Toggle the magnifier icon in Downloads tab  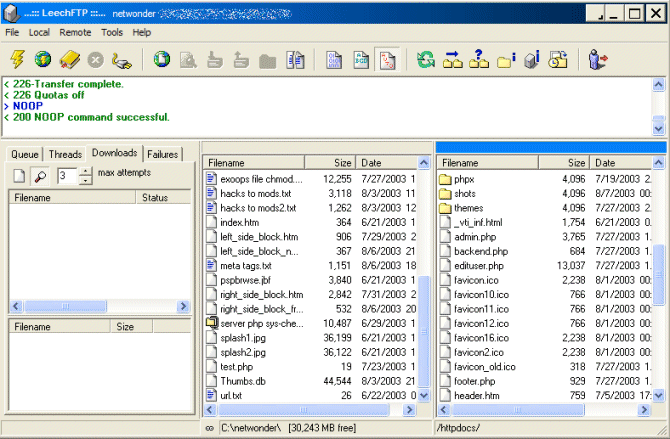[40, 176]
